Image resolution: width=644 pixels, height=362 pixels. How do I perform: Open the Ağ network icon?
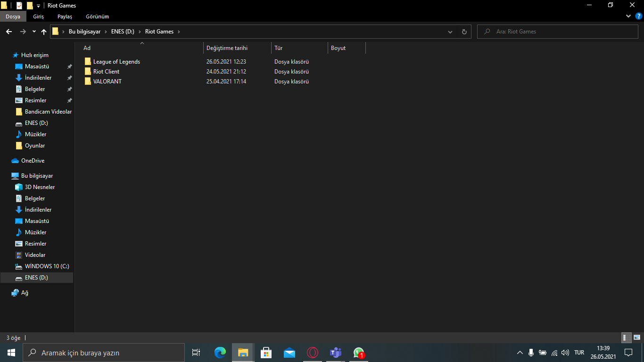click(15, 293)
